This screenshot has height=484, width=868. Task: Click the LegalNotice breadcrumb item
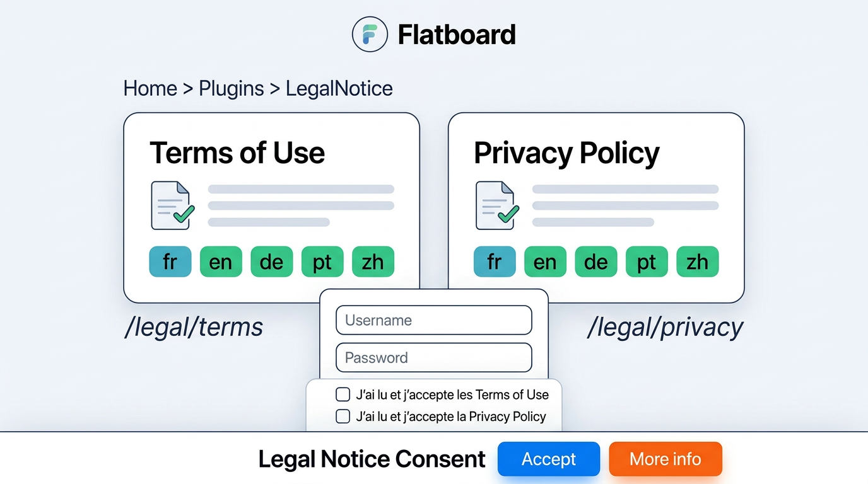click(x=339, y=88)
